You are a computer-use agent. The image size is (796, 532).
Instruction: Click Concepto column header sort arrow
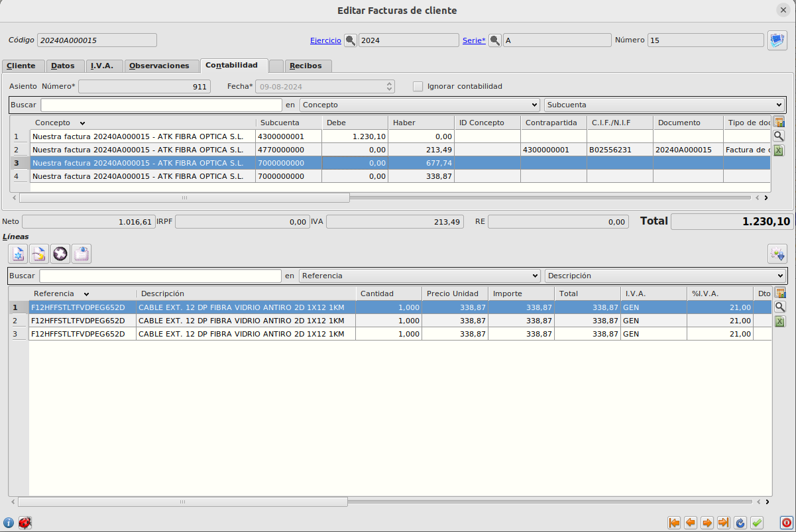[x=83, y=123]
